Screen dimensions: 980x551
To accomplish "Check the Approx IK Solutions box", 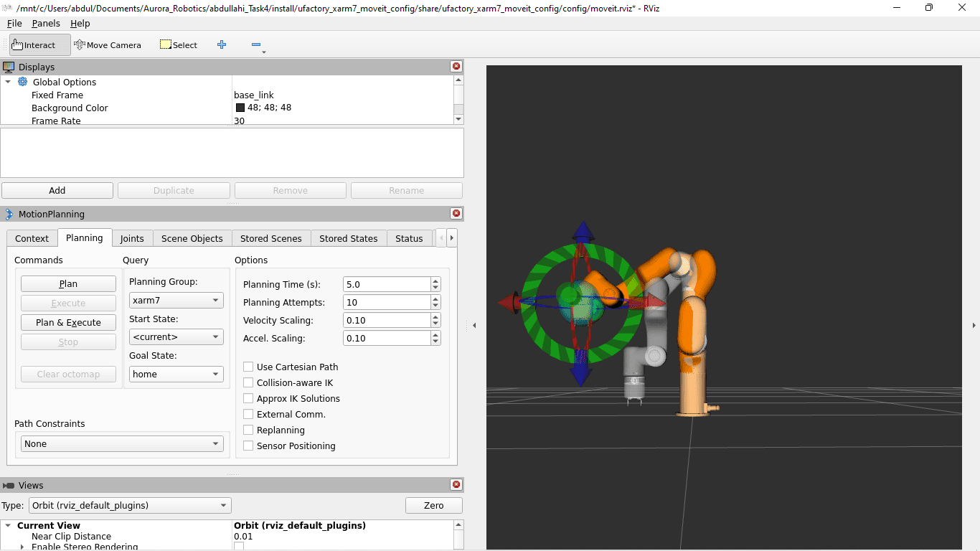I will 248,398.
